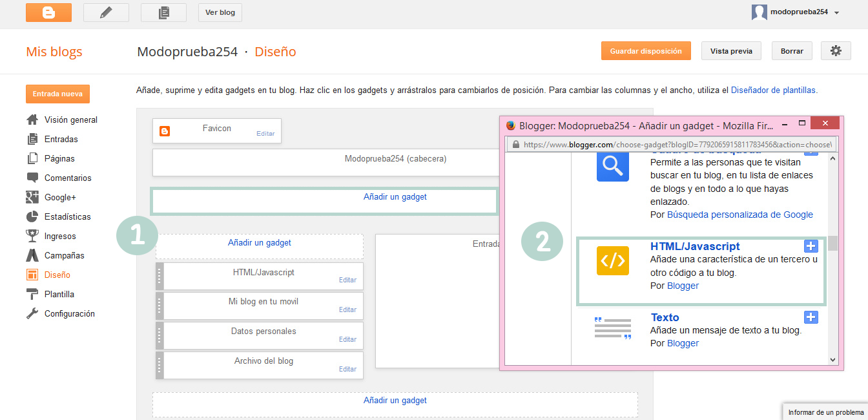Click the Entrada nueva button
The image size is (868, 420).
click(x=58, y=94)
